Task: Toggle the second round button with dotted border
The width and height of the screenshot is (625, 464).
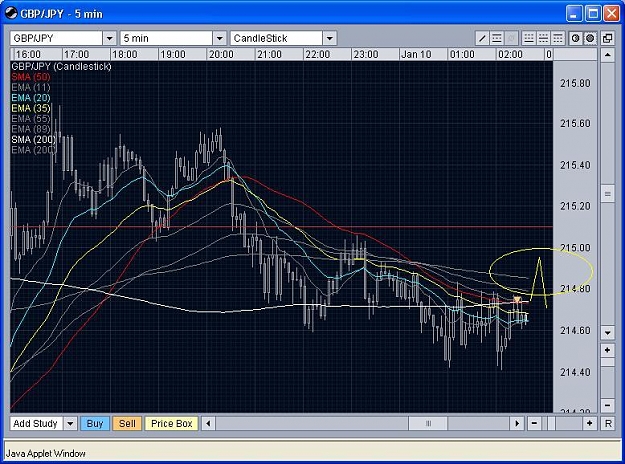Action: click(x=590, y=38)
